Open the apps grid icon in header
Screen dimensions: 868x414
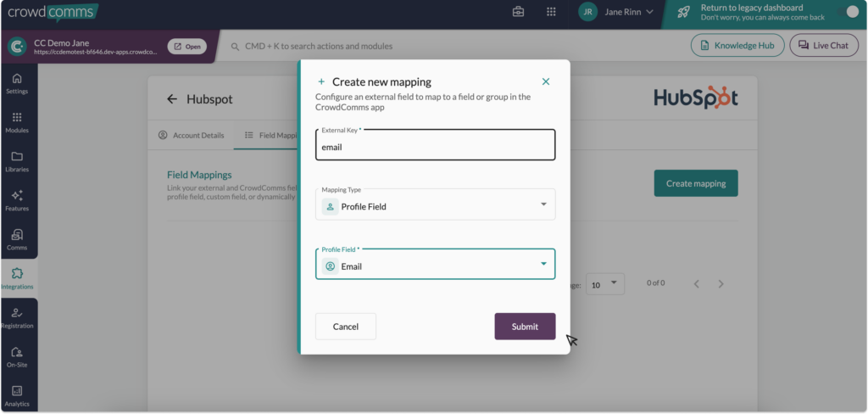click(551, 12)
